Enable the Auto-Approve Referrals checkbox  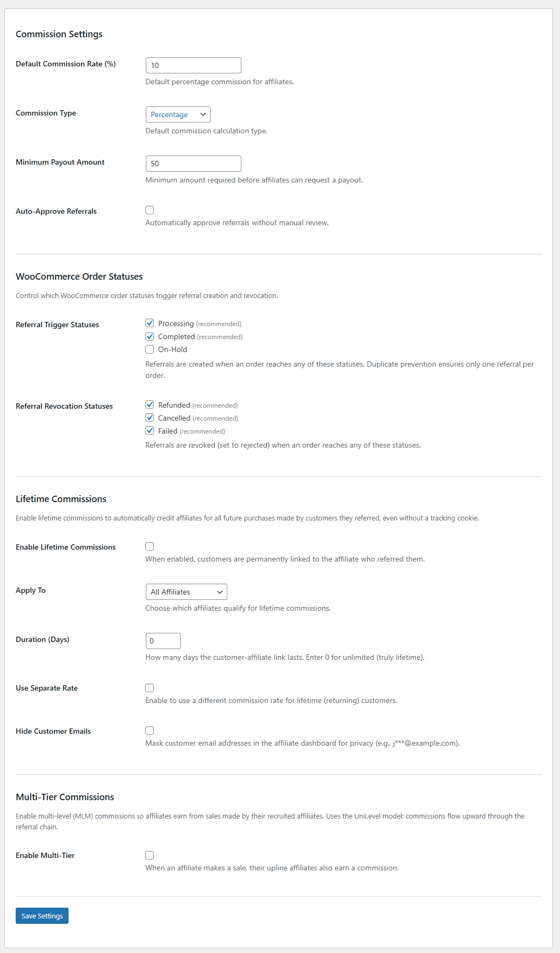(x=150, y=210)
